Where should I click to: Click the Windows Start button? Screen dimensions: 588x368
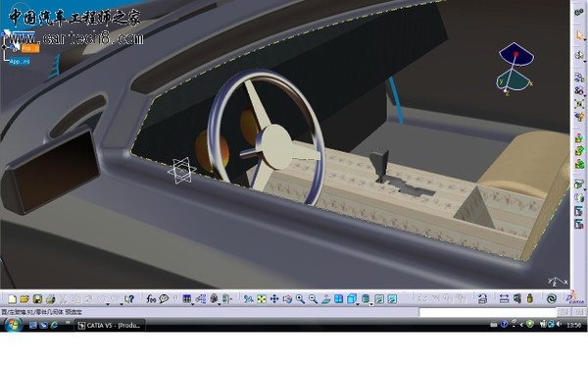point(13,325)
